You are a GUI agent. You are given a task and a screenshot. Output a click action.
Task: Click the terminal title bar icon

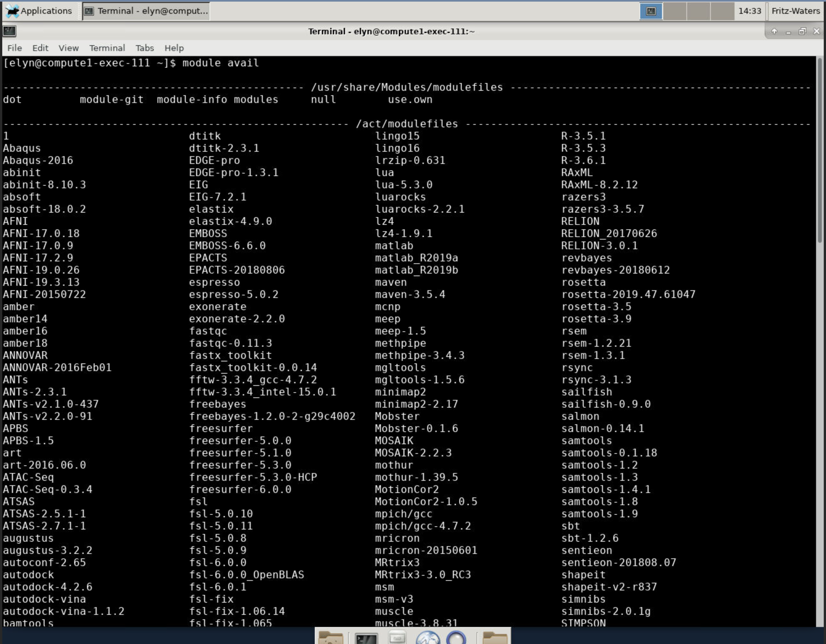pyautogui.click(x=9, y=31)
